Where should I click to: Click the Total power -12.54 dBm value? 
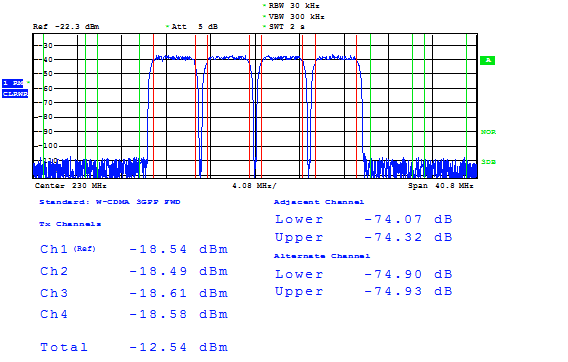pos(179,347)
